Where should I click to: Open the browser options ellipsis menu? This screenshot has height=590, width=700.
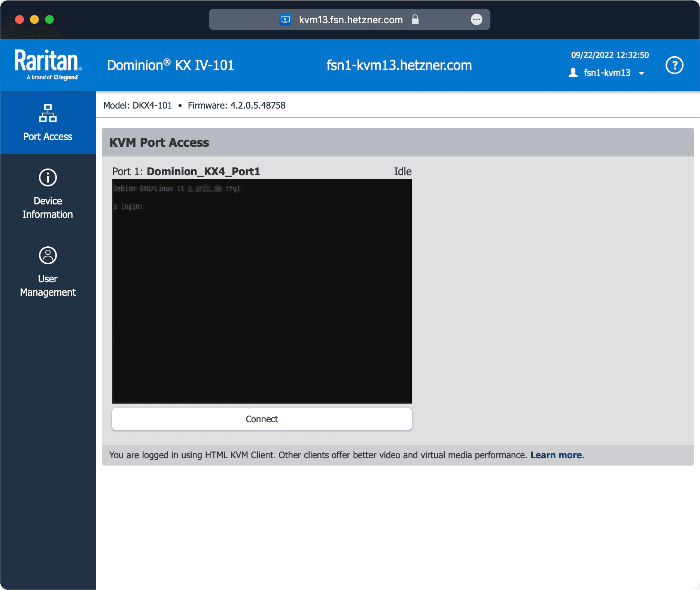[476, 19]
